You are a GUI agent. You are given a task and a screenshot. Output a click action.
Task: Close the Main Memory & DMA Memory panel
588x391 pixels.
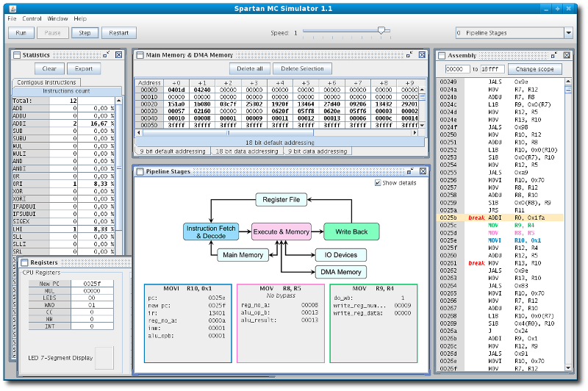pyautogui.click(x=422, y=54)
